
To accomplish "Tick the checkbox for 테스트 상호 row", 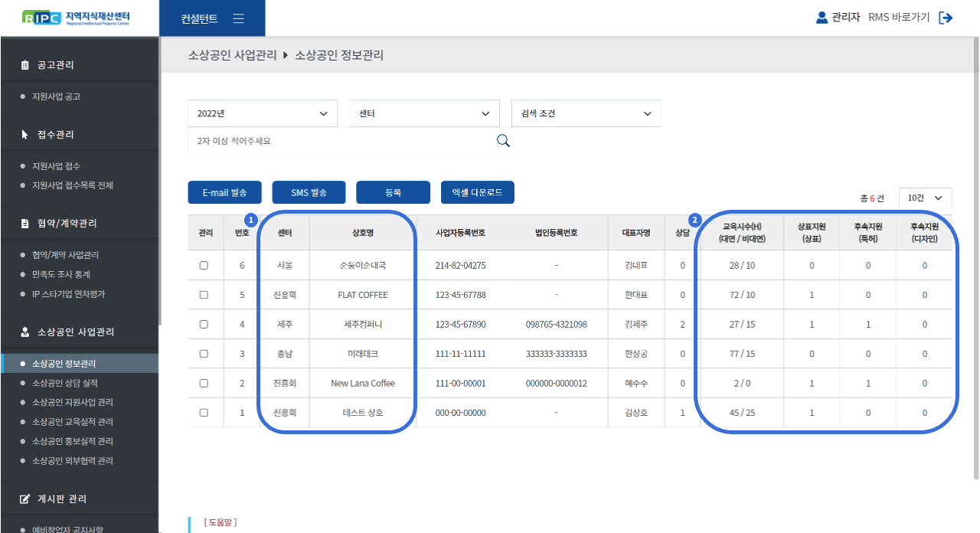I will point(204,413).
